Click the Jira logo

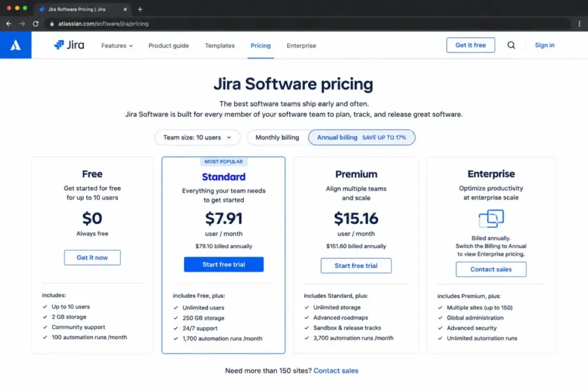coord(69,45)
